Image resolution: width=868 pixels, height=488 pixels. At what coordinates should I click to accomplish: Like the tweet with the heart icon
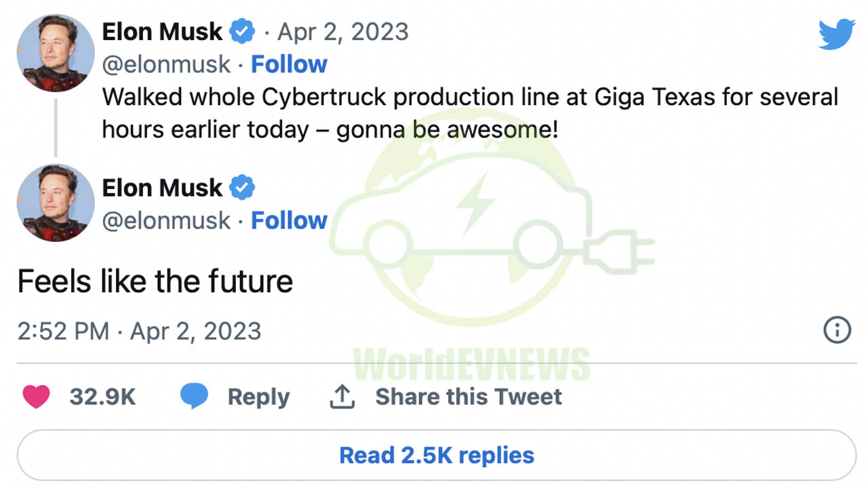pyautogui.click(x=37, y=396)
